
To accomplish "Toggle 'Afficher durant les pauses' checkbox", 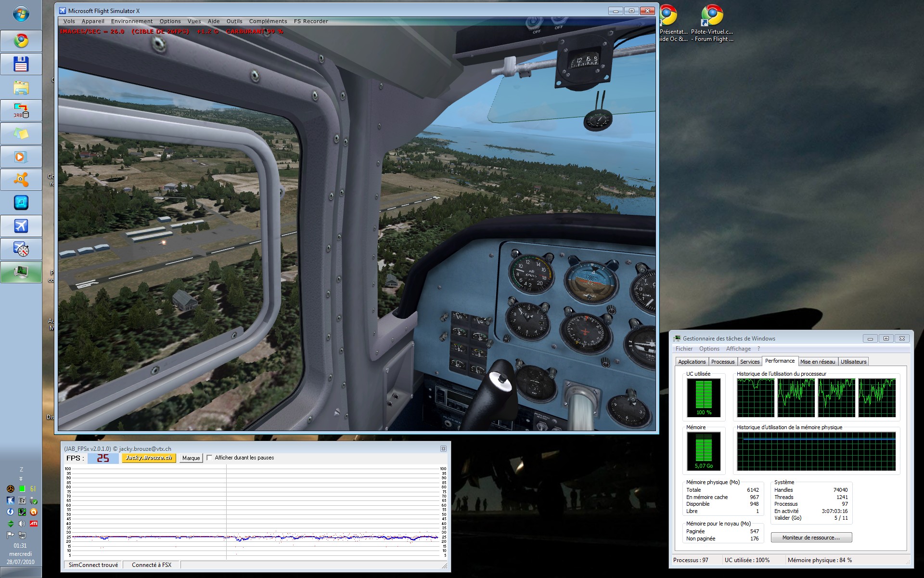I will coord(209,458).
